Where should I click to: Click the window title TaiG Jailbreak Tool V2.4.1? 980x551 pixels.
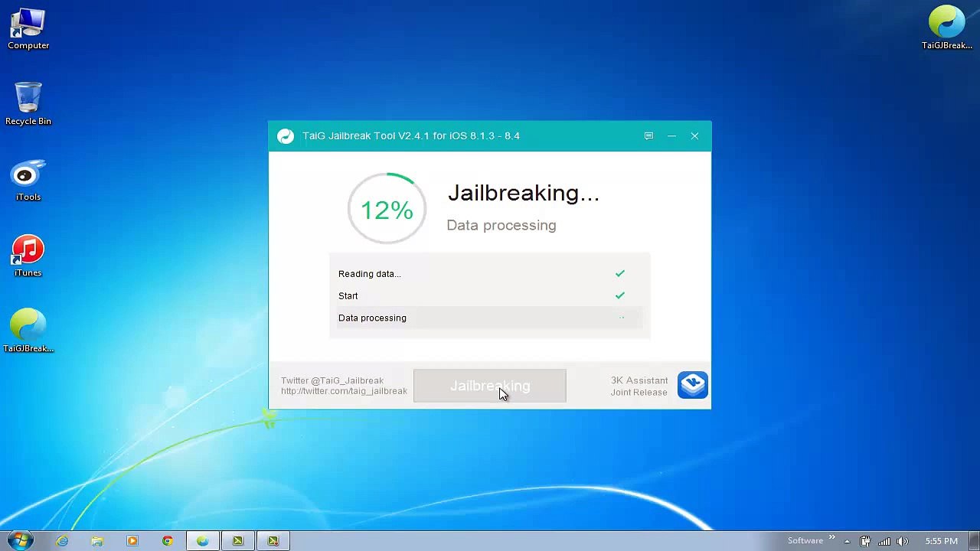click(x=411, y=136)
